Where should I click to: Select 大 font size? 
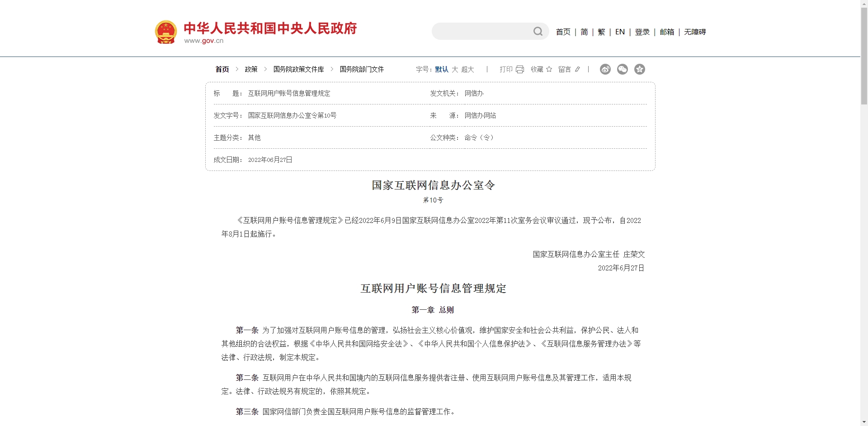(x=455, y=69)
